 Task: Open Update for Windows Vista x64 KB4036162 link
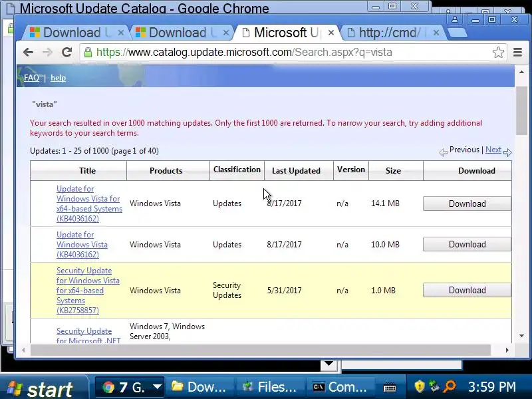[89, 203]
